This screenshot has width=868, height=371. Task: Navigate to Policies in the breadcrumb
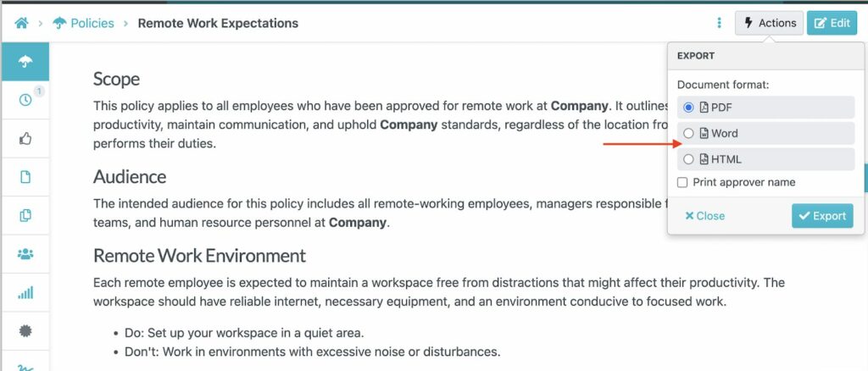pos(92,23)
